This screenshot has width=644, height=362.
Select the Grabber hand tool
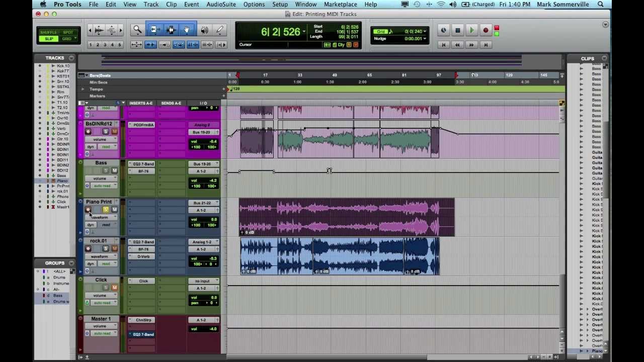pyautogui.click(x=186, y=31)
